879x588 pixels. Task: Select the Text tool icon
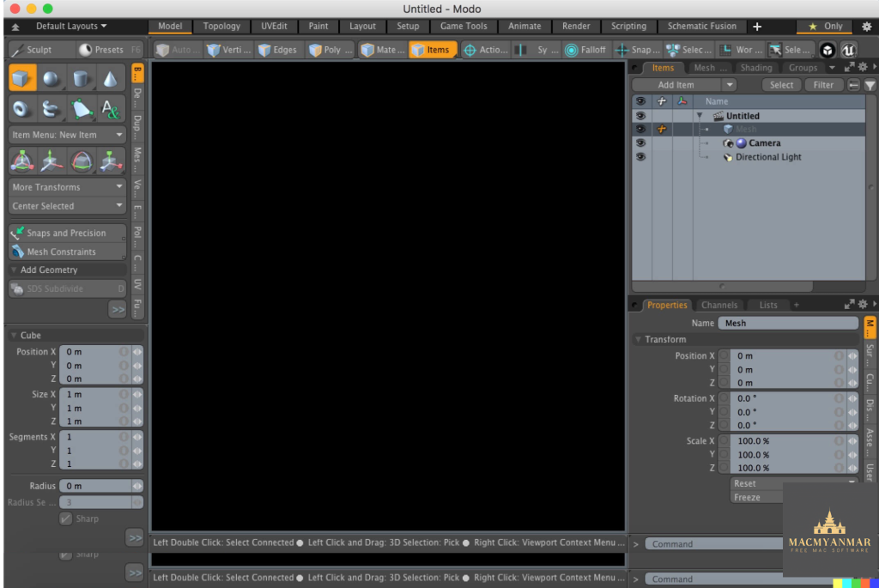[110, 108]
